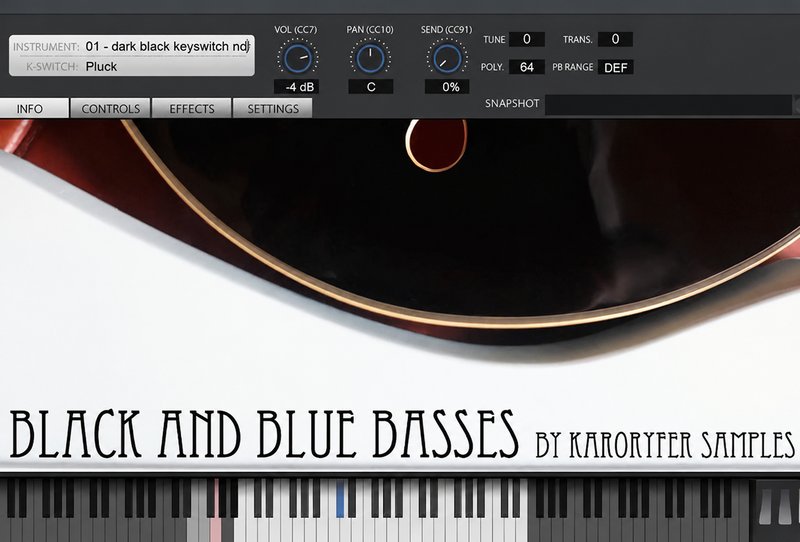Open the INFO tab
800x542 pixels.
[34, 108]
